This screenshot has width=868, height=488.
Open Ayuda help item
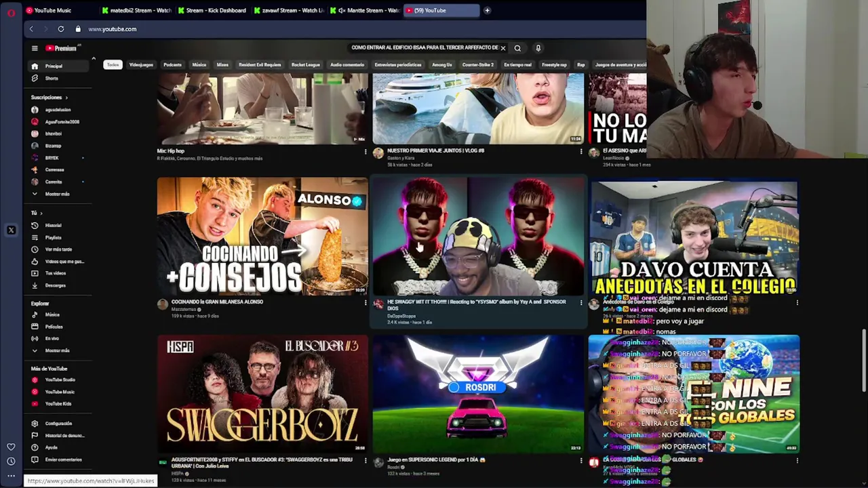pos(60,448)
